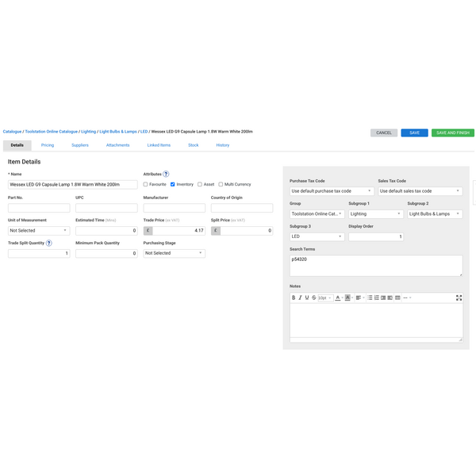The image size is (476, 476).
Task: Expand the Purchase Tax Code dropdown
Action: click(x=332, y=191)
